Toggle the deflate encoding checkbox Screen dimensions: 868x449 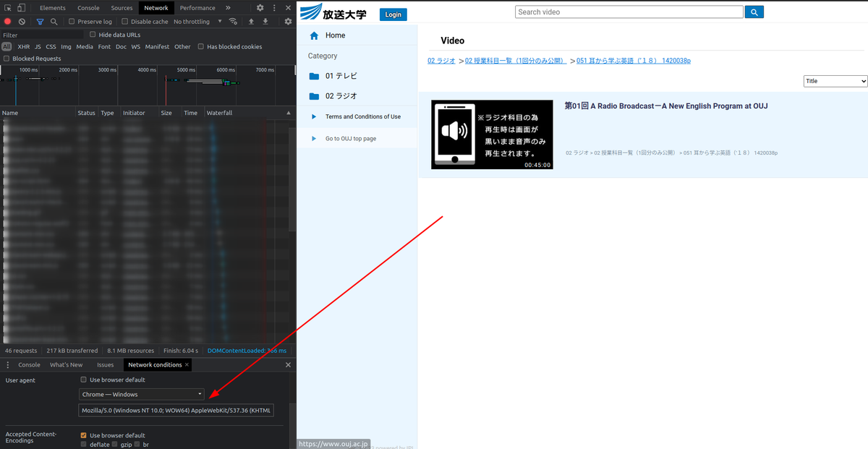(84, 444)
